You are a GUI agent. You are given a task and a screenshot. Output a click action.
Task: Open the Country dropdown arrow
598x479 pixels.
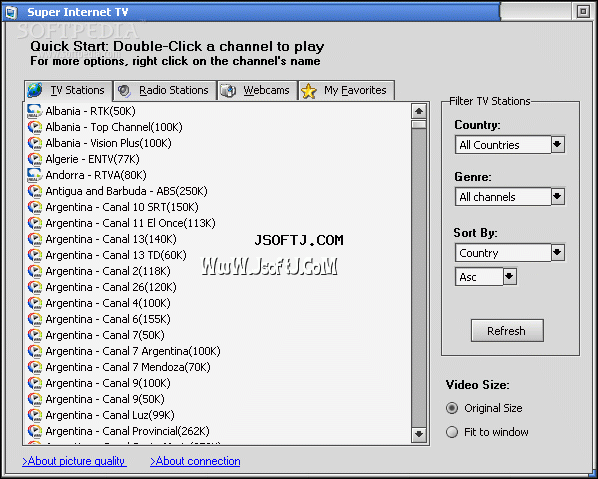558,145
